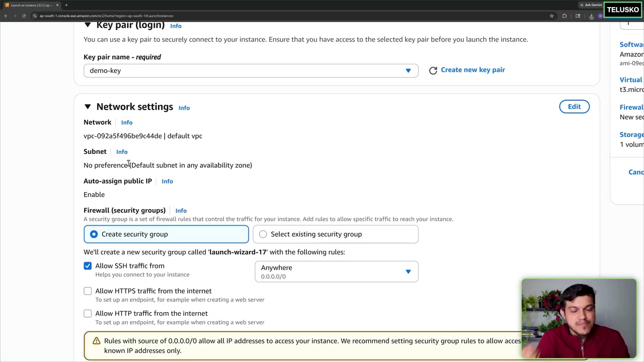Collapse the Network settings section
Screen dimensions: 644x362
88,107
